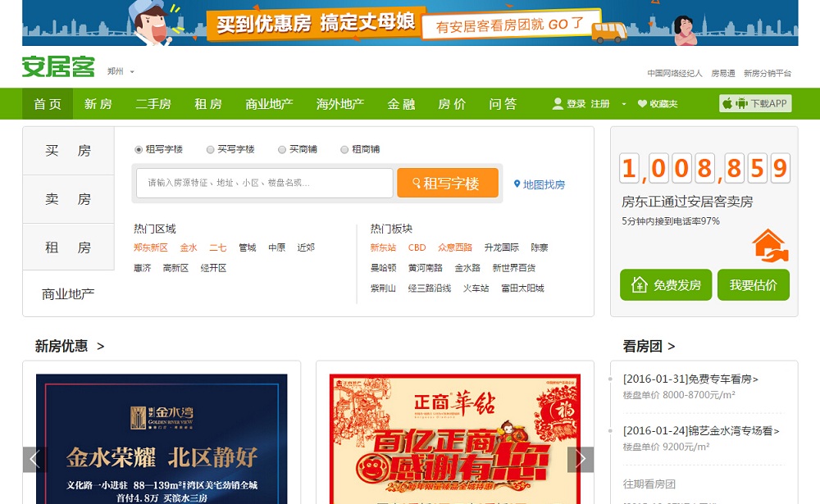Select the 曼哈顿 hot block
Screen dimensions: 820x504
(x=383, y=268)
